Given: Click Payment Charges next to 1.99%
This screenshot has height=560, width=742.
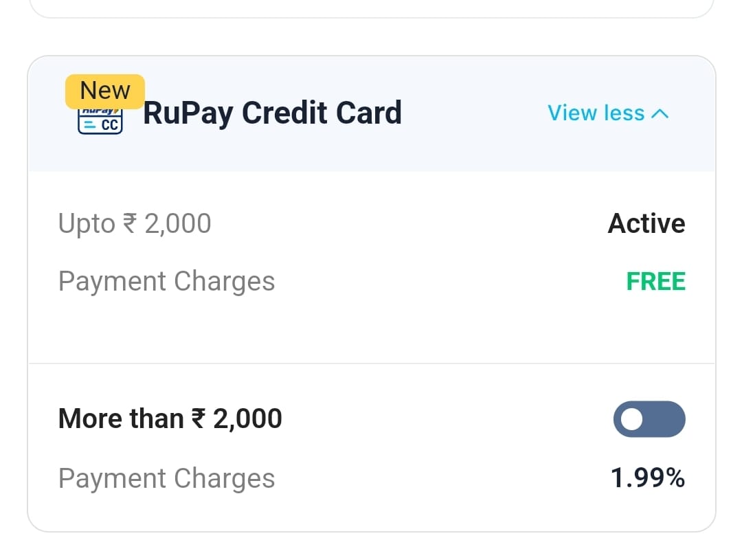Looking at the screenshot, I should [x=166, y=478].
